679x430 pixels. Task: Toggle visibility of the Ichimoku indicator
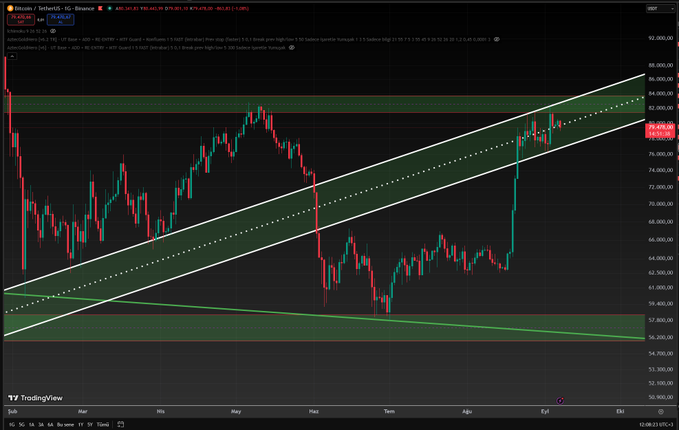point(53,31)
